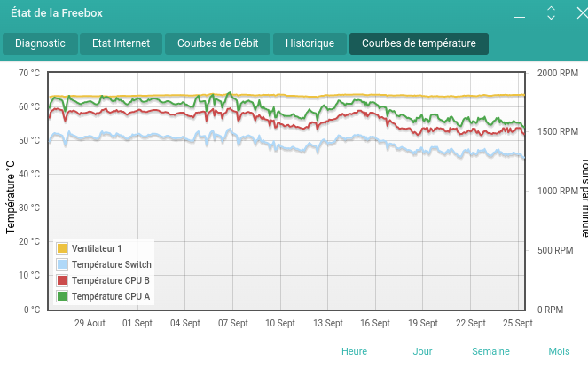Click the 500 RPM axis label
The image size is (588, 369).
coord(555,250)
